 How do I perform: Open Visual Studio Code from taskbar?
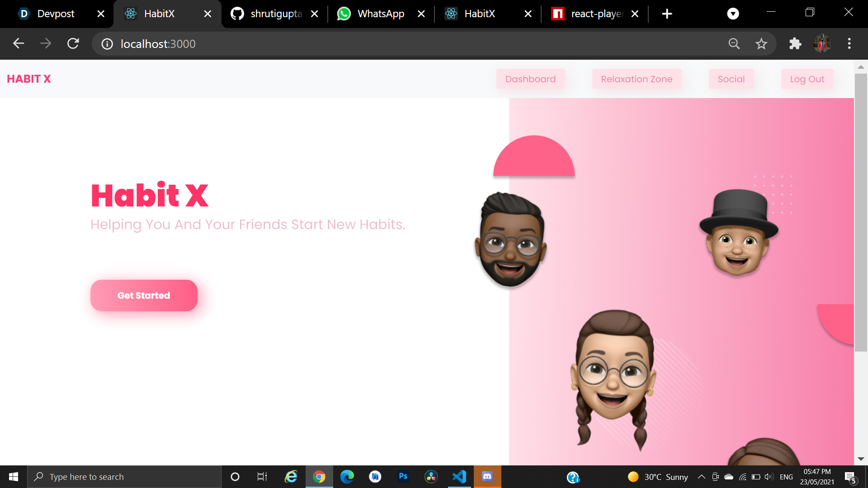459,477
